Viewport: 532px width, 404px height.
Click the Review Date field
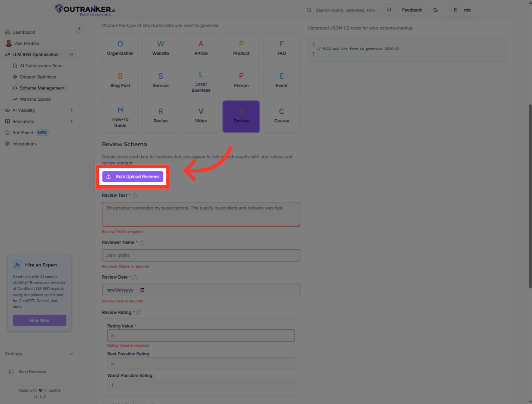[201, 290]
